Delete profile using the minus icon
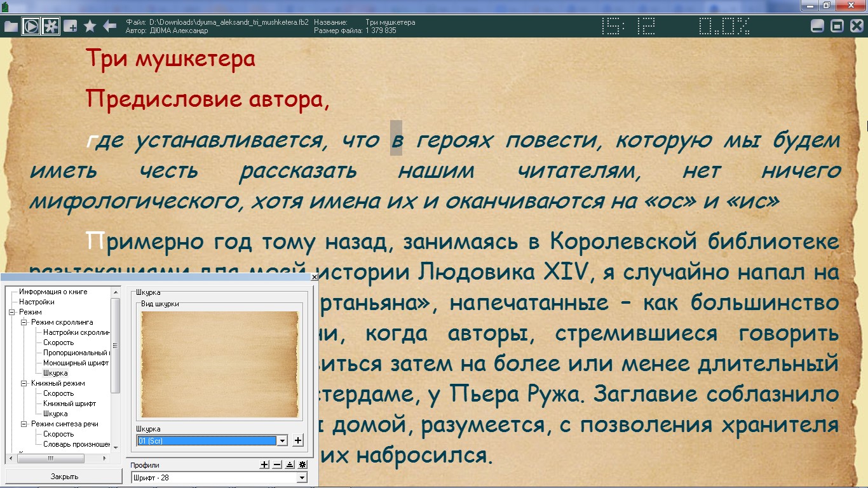Image resolution: width=868 pixels, height=488 pixels. 277,464
